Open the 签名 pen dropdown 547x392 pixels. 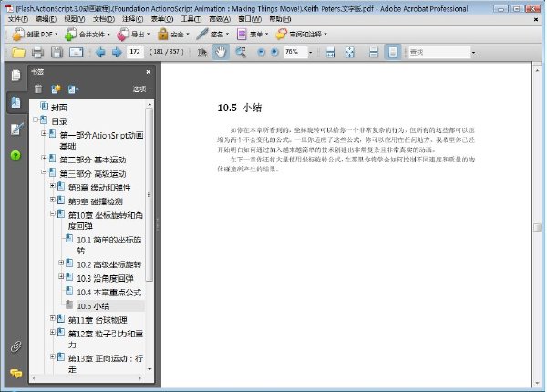pos(212,34)
